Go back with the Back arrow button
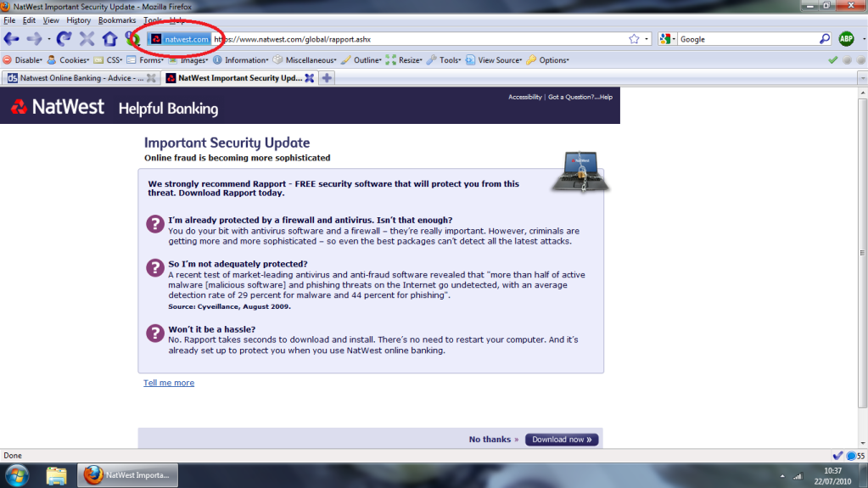Screen dimensions: 868x488 pos(12,39)
